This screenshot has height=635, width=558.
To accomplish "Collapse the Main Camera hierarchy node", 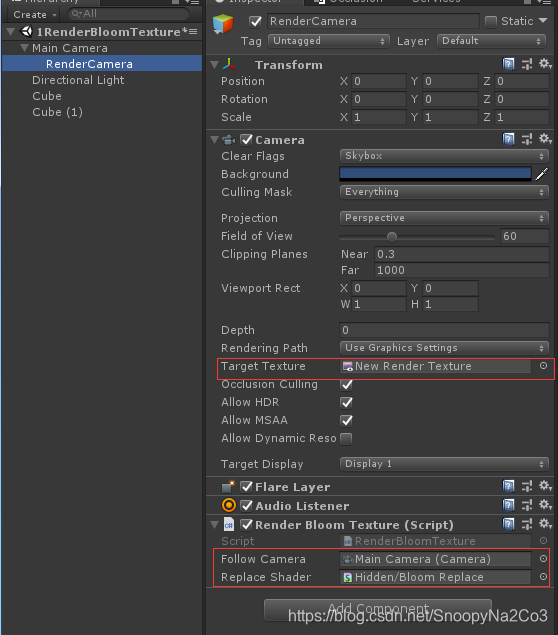I will 25,48.
